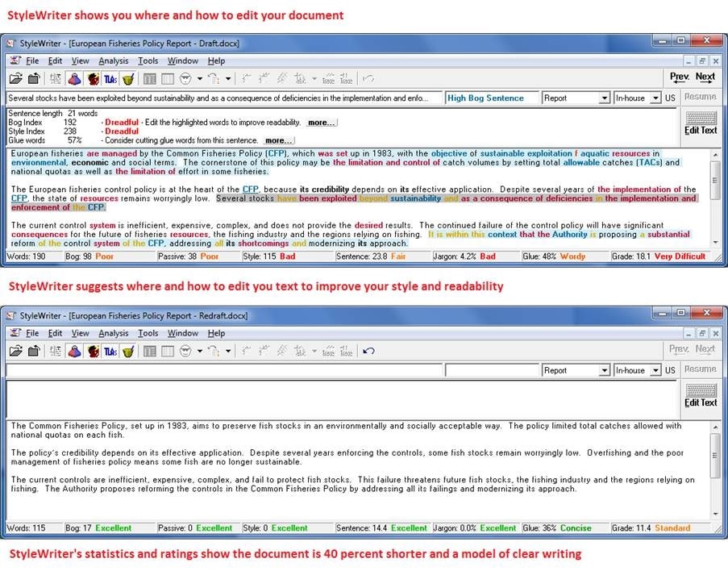Toggle mortar and pestle icon in Redraft toolbar

pyautogui.click(x=129, y=352)
